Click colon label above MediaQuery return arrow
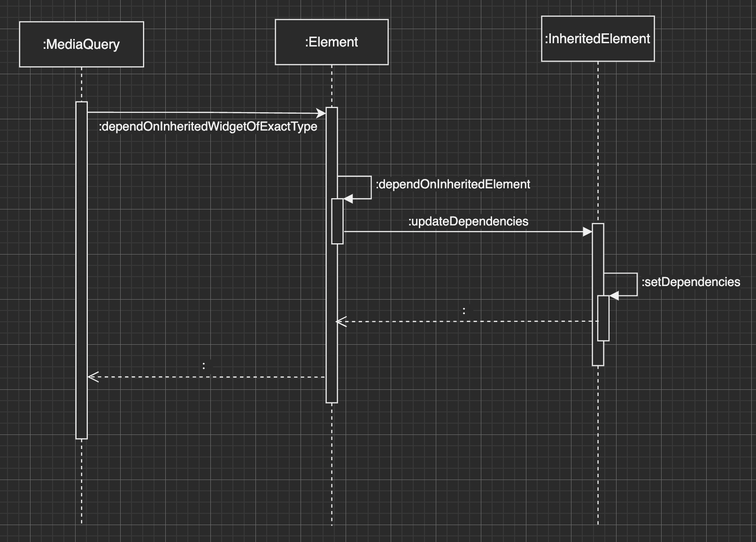The height and width of the screenshot is (542, 756). (x=204, y=365)
